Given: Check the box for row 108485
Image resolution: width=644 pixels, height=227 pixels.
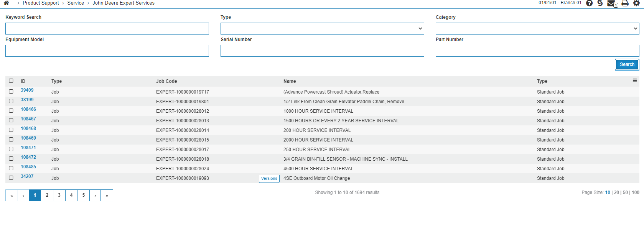Looking at the screenshot, I should (11, 168).
